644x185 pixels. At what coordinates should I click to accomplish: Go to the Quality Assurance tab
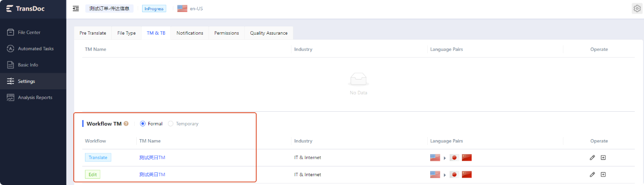(x=269, y=33)
